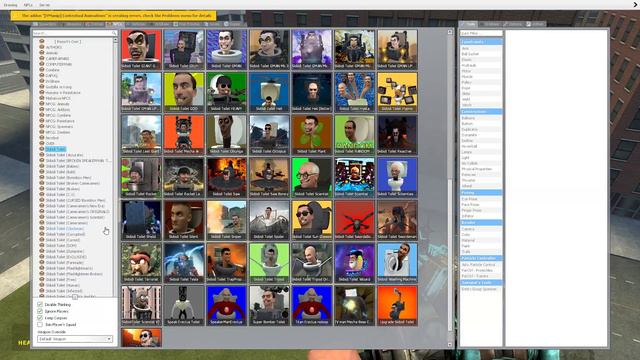640x360 pixels.
Task: Select the Animals category in NPC tree
Action: pyautogui.click(x=52, y=53)
